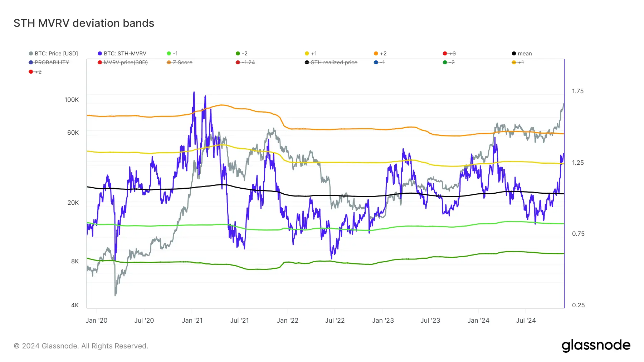
Task: Enable the -1.24 legend series
Action: point(245,63)
